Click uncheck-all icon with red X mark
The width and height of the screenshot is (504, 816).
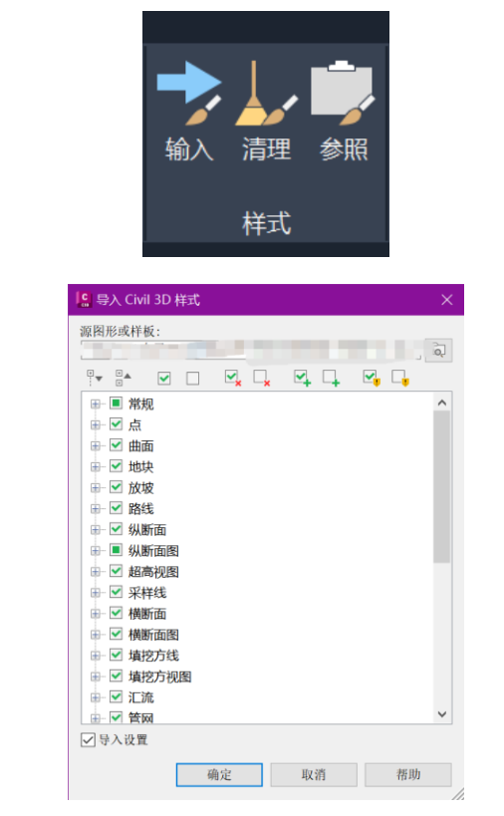pos(261,378)
